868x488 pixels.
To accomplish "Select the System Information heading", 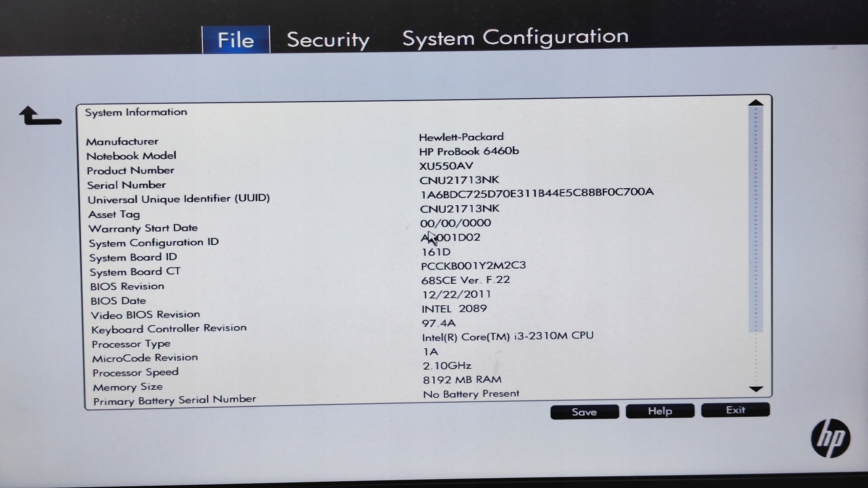I will tap(136, 112).
